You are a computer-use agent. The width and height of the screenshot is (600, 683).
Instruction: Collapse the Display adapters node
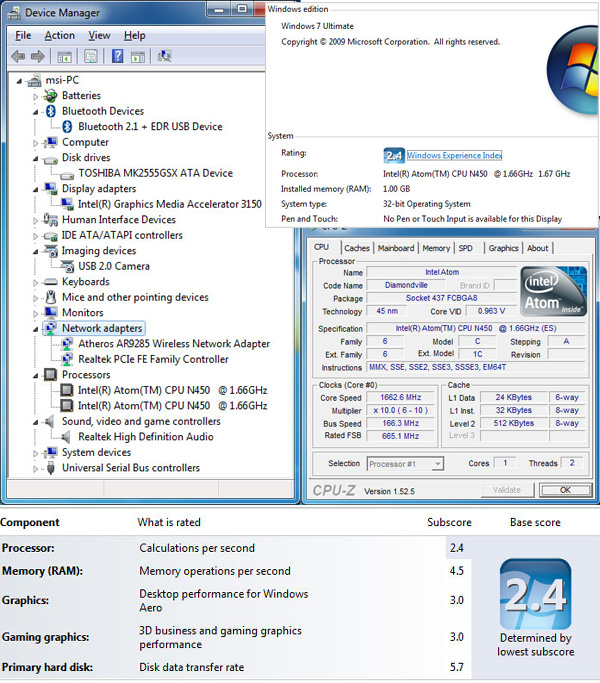36,189
